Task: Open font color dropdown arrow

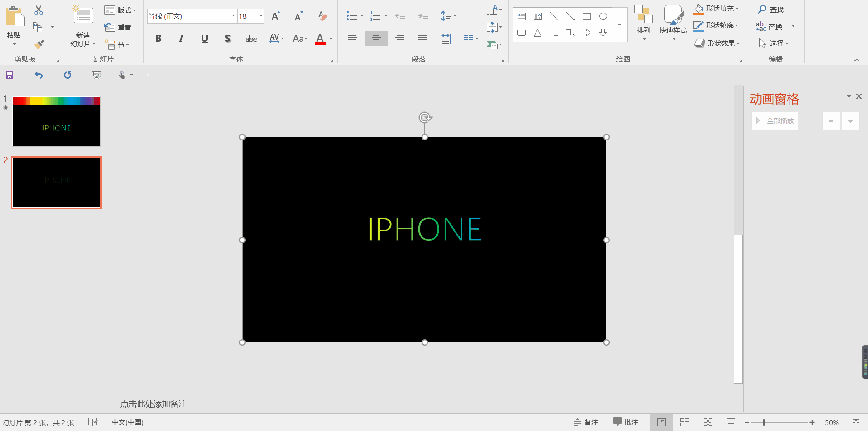Action: click(x=331, y=39)
